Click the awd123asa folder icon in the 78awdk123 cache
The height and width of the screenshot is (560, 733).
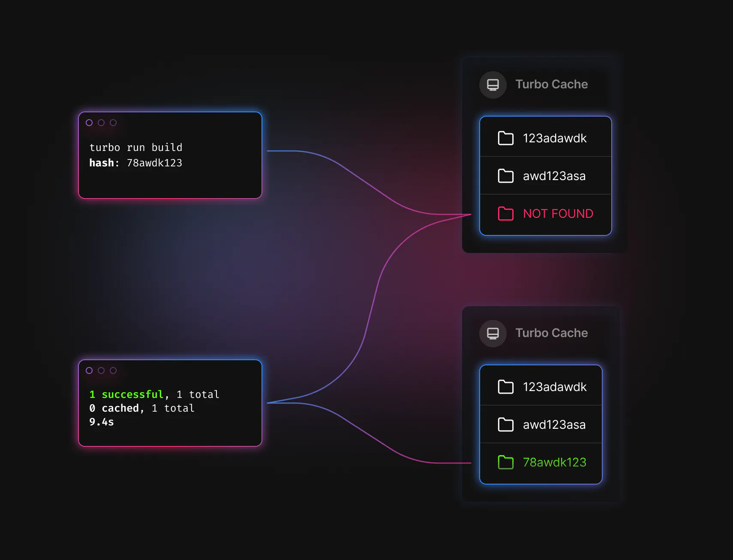pos(506,425)
